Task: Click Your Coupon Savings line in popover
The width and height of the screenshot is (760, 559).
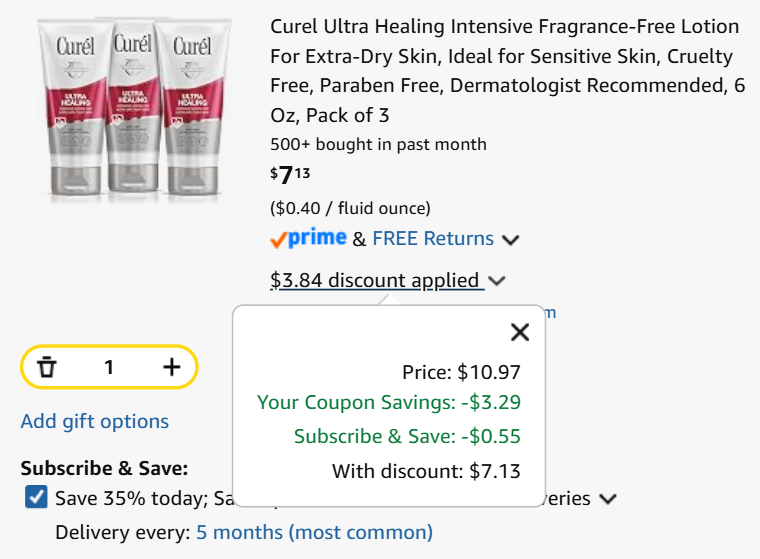Action: 389,402
